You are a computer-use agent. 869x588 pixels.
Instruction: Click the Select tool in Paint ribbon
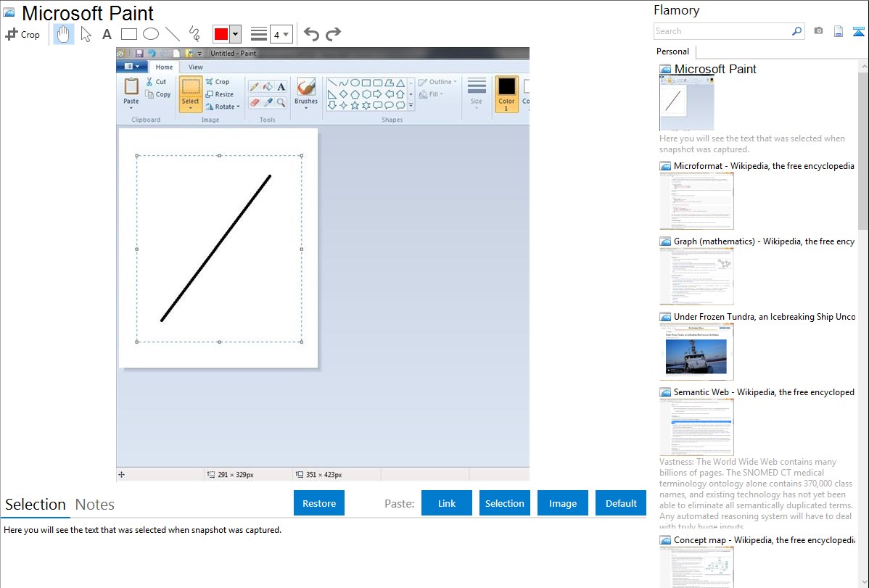tap(190, 94)
